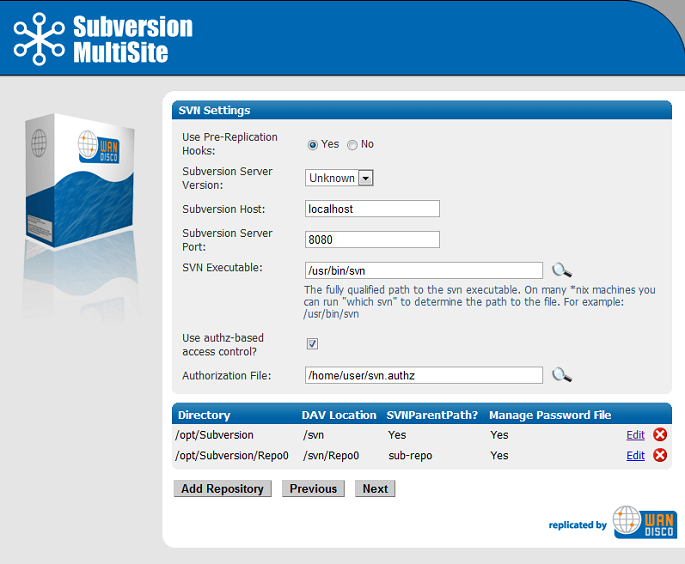
Task: Toggle authz-based access control checkbox
Action: coord(312,344)
